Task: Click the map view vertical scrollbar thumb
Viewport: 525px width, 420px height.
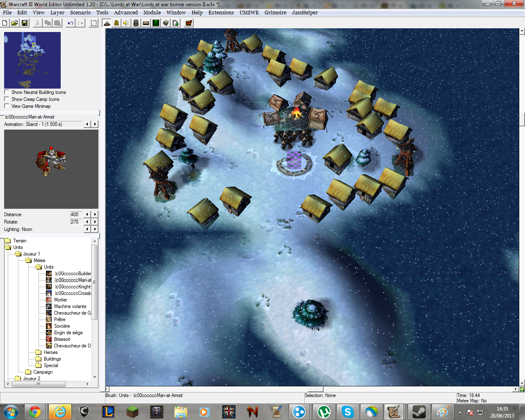Action: tap(522, 119)
